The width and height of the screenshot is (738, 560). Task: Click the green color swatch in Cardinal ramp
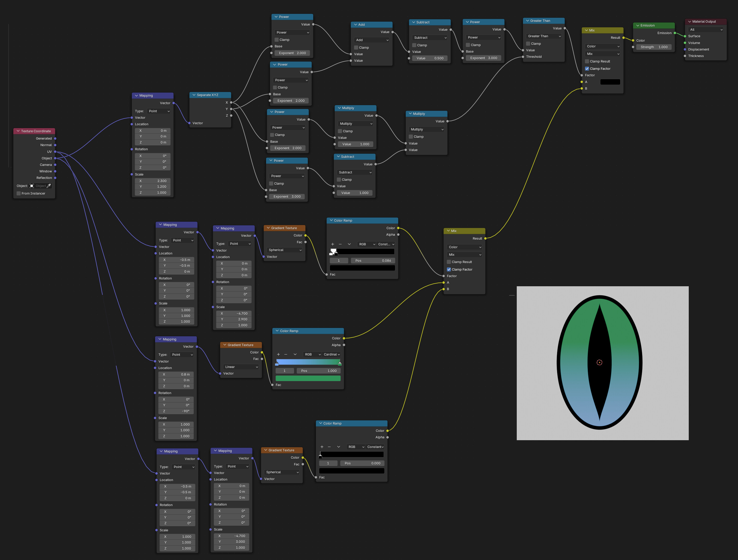coord(308,378)
